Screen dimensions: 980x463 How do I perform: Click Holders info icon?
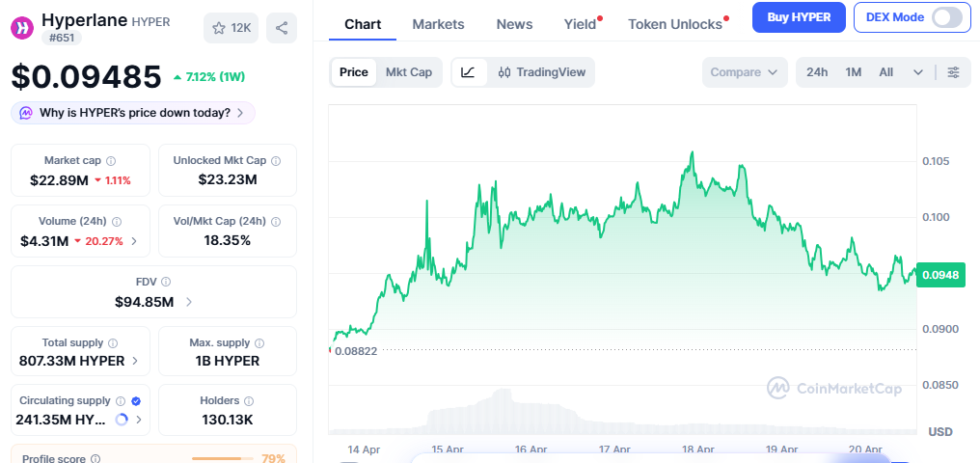coord(249,400)
